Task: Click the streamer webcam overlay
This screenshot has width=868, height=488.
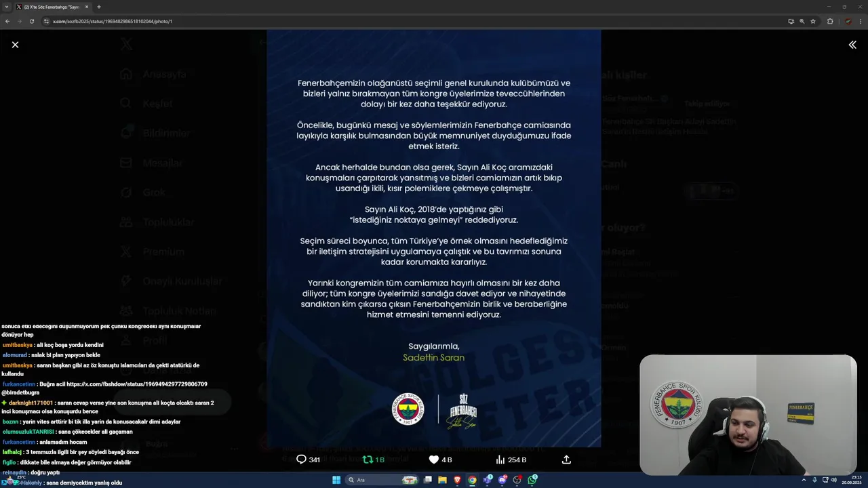Action: 748,415
